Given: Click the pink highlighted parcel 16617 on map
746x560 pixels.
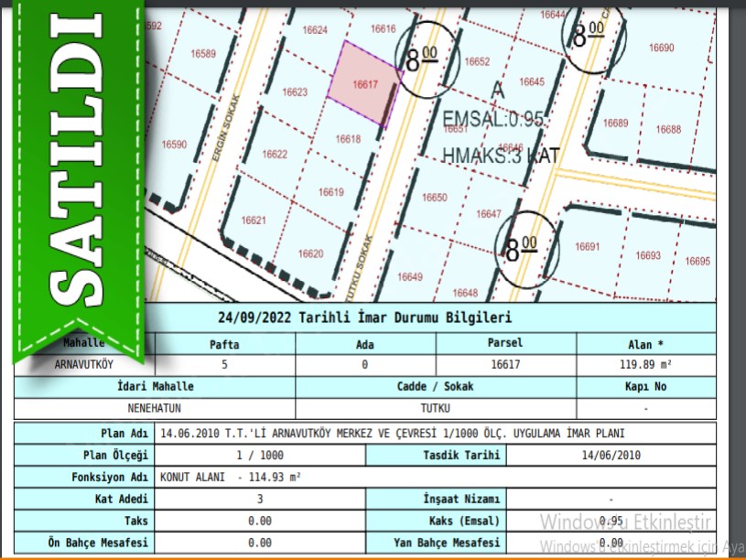Looking at the screenshot, I should pos(364,84).
